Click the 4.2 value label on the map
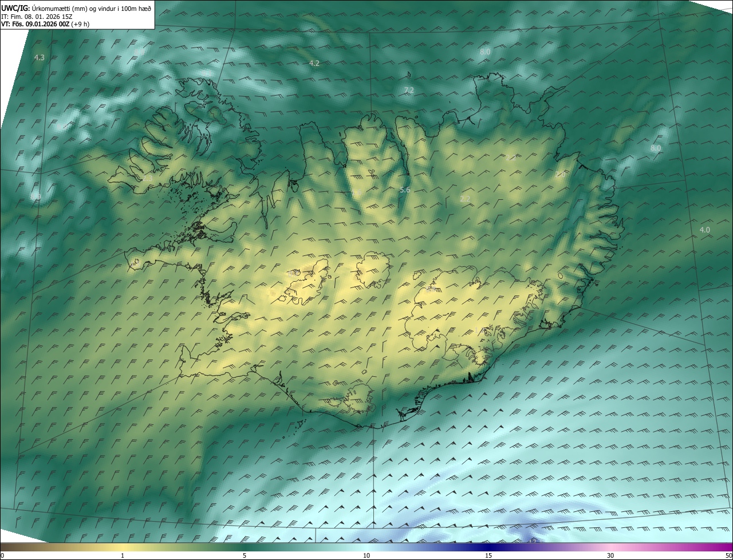733x560 pixels. [x=314, y=63]
